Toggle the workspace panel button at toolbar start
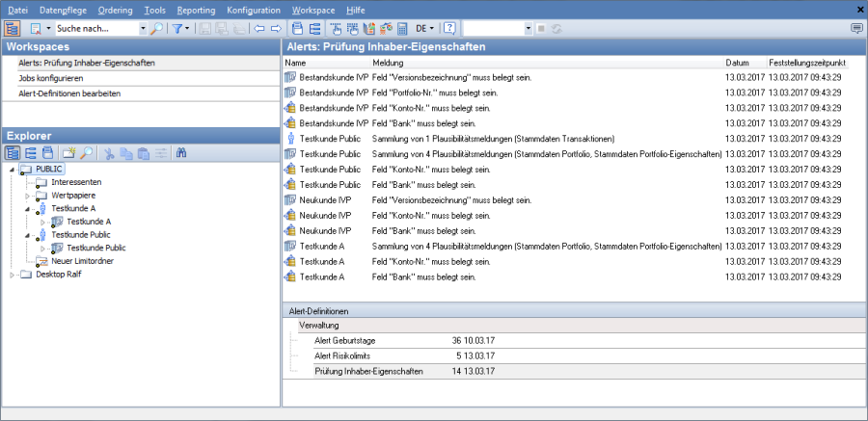This screenshot has height=421, width=868. tap(11, 29)
